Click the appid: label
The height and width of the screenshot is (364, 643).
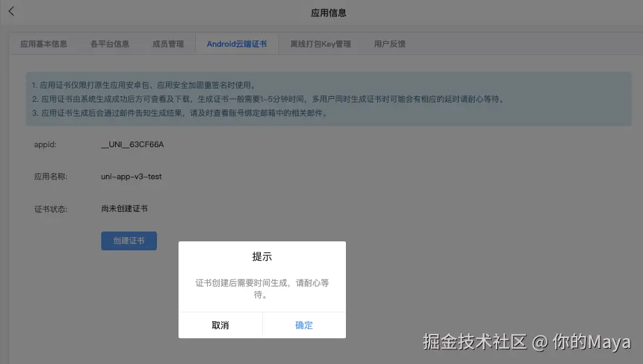45,145
